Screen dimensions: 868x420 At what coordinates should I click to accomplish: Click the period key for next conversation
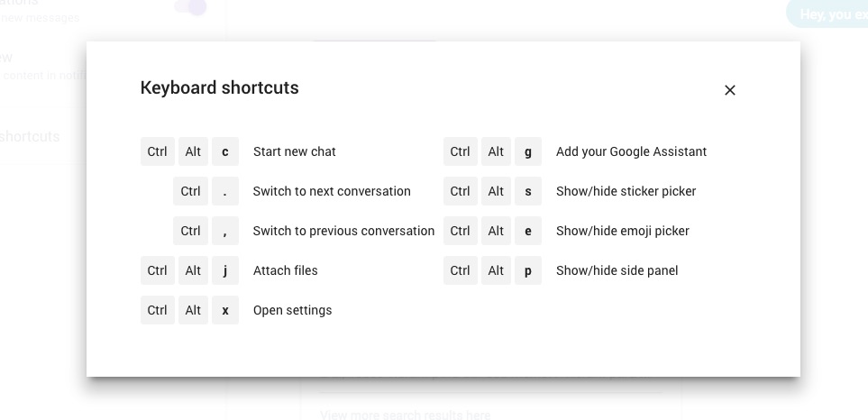(224, 191)
